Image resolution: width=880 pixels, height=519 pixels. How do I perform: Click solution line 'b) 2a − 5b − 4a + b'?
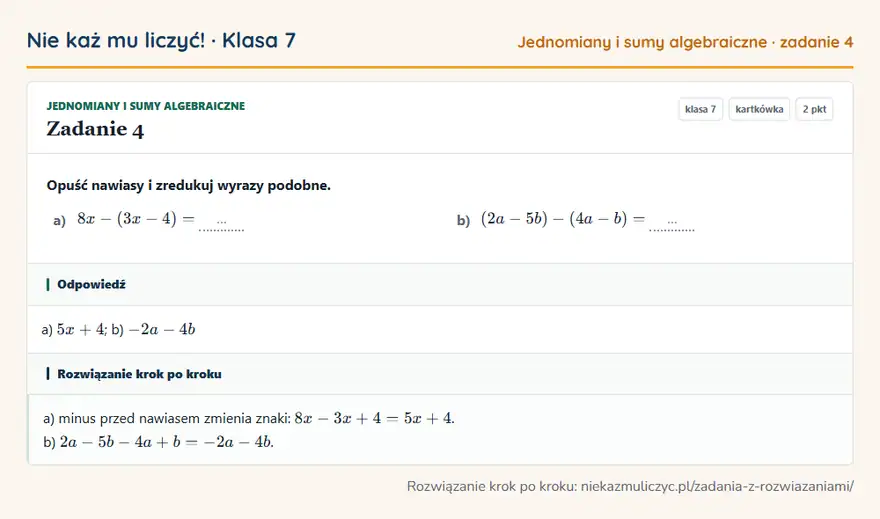tap(158, 442)
